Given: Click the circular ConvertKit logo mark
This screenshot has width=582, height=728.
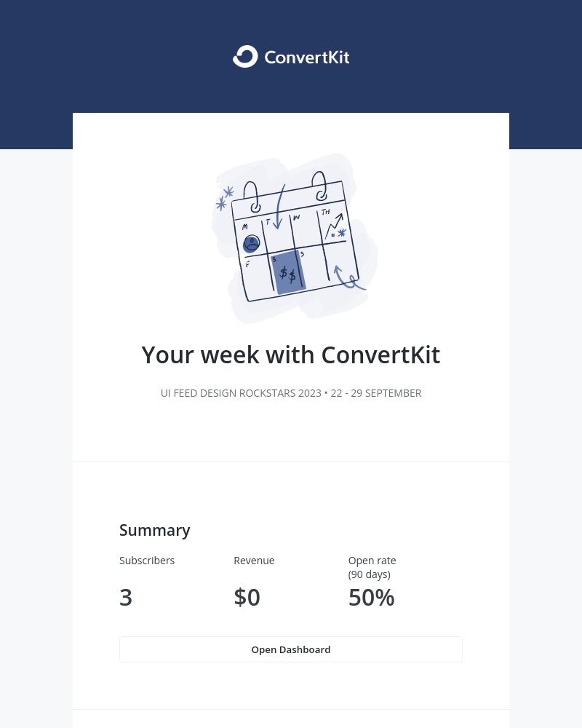Looking at the screenshot, I should coord(245,56).
